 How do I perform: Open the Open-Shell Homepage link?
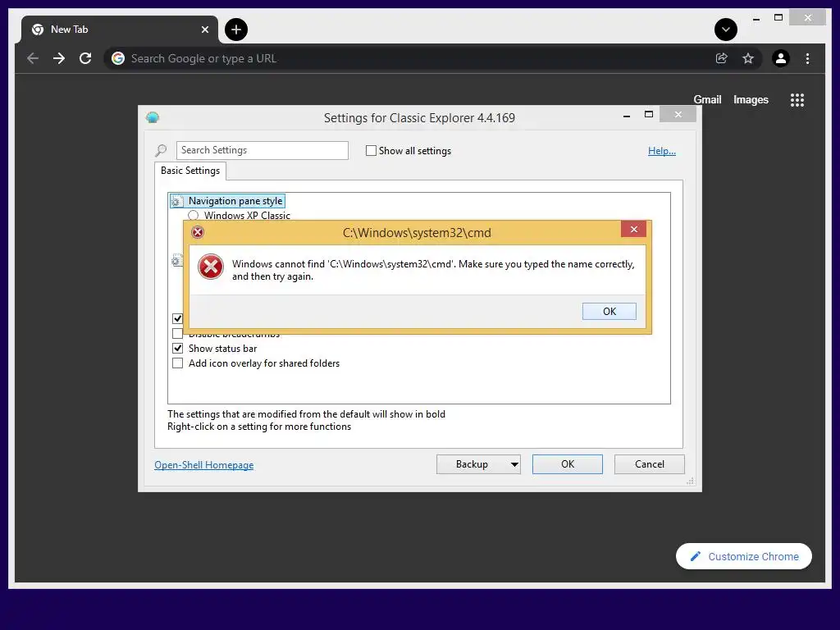point(203,465)
